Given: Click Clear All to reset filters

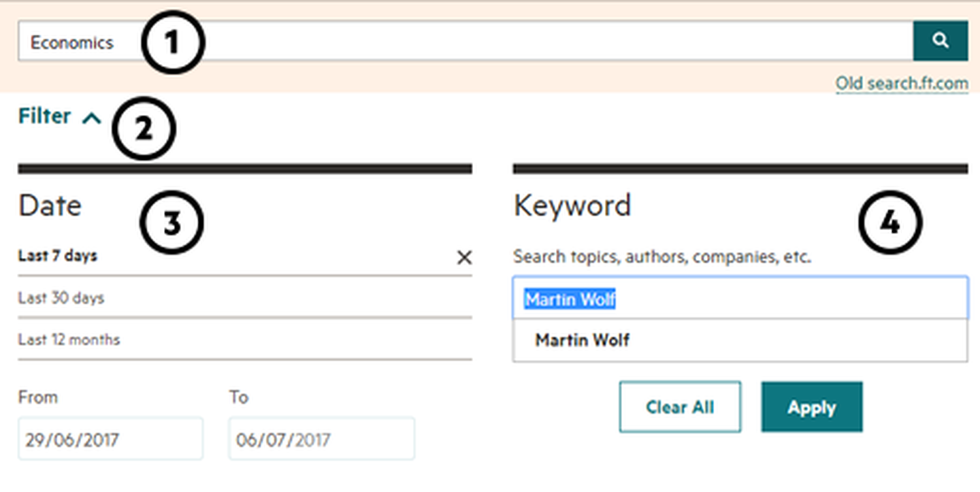Looking at the screenshot, I should [680, 406].
